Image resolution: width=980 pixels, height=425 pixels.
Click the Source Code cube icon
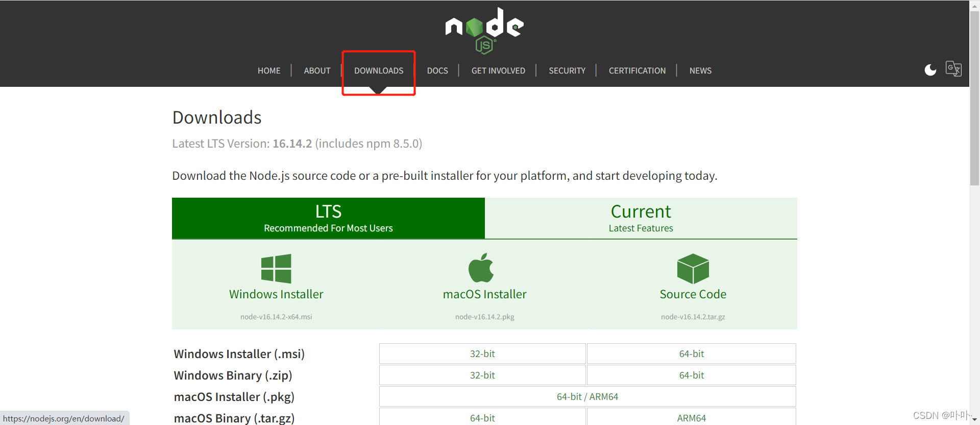click(693, 269)
